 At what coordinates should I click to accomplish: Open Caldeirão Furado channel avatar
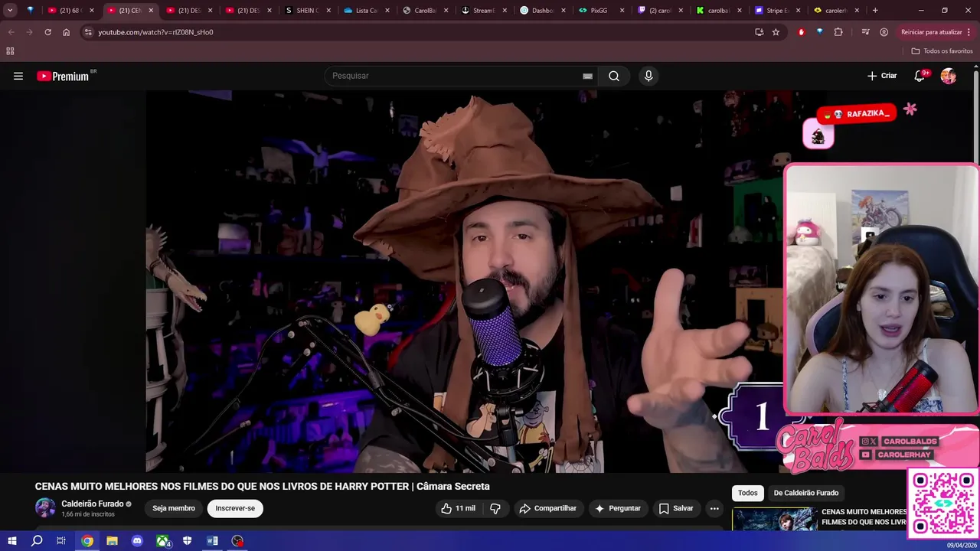pyautogui.click(x=45, y=508)
